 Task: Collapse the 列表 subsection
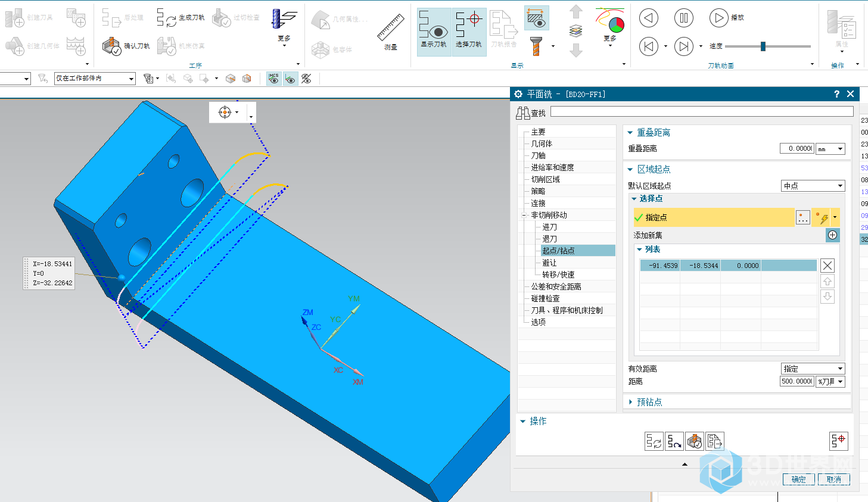(x=640, y=250)
